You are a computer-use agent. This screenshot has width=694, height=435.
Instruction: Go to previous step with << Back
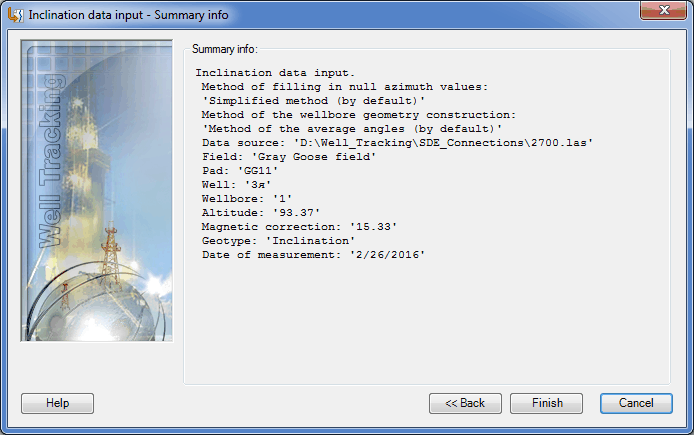coord(465,403)
